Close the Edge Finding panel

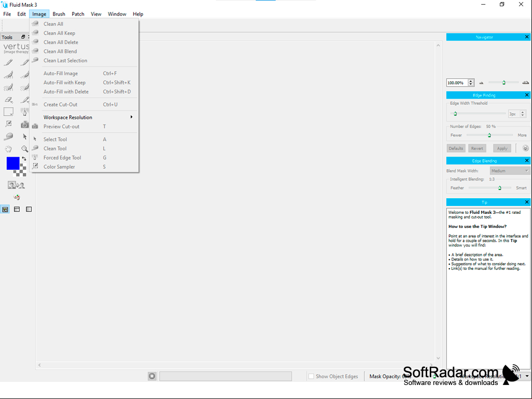[x=527, y=95]
